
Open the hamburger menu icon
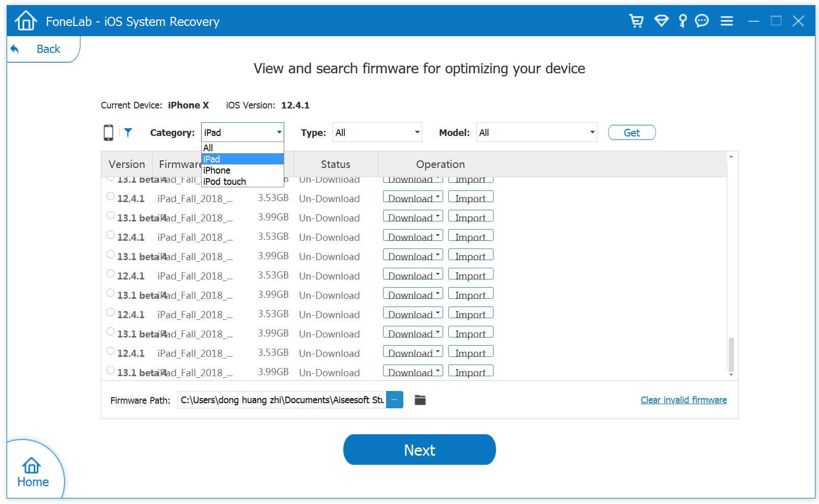tap(727, 21)
